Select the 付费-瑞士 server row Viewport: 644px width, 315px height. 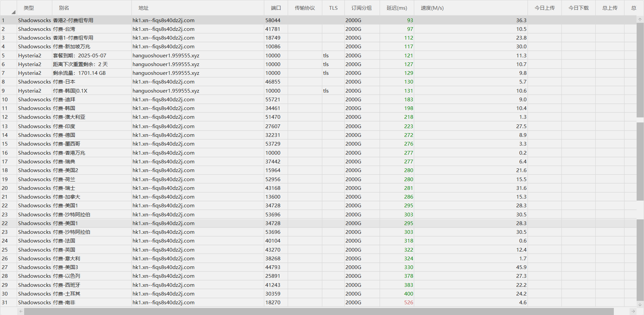(318, 188)
